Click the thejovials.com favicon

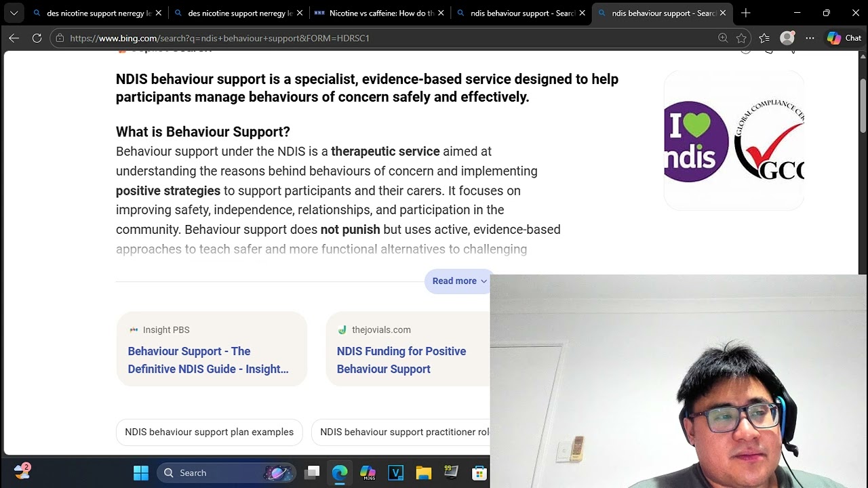pos(342,330)
